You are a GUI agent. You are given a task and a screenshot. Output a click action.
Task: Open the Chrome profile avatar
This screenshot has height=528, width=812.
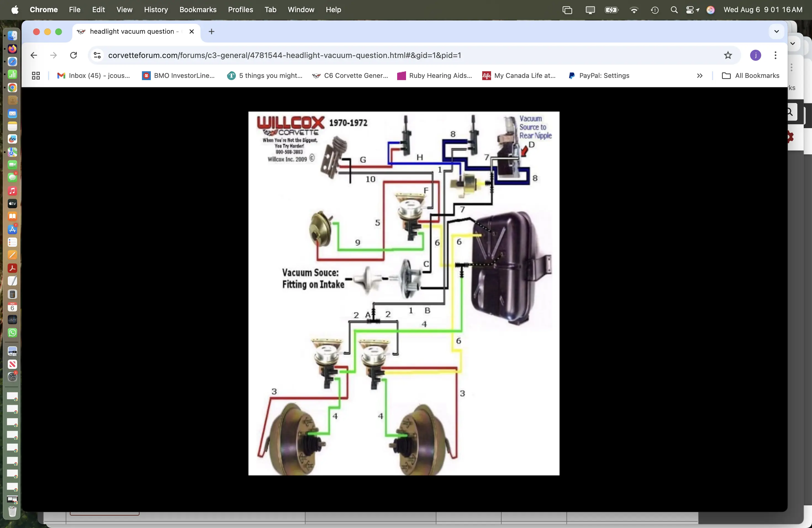coord(756,55)
